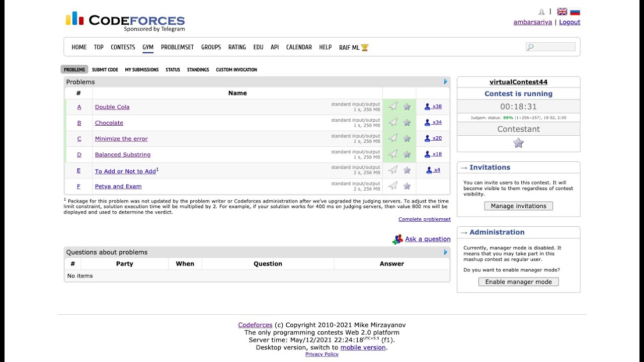Switch language to Russian via flag
This screenshot has height=362, width=644.
coord(575,12)
